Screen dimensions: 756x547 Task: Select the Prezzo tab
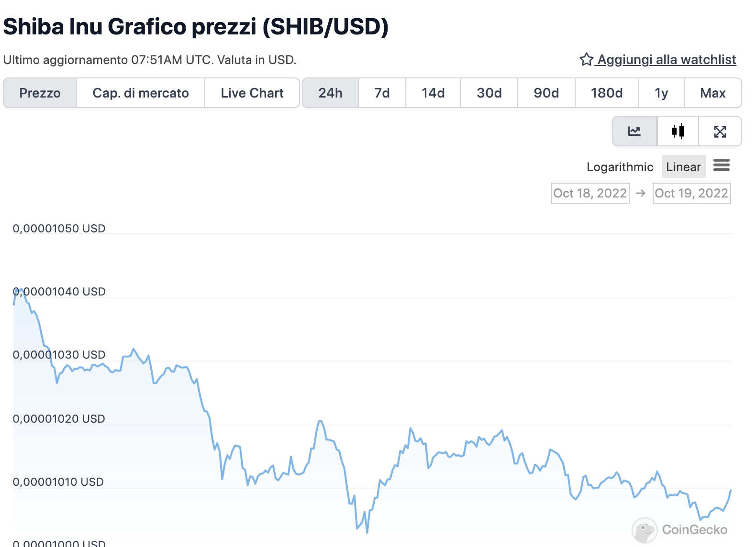coord(40,93)
